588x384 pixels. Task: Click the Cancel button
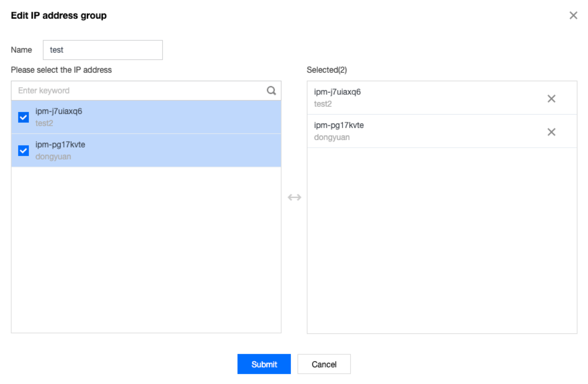coord(324,364)
